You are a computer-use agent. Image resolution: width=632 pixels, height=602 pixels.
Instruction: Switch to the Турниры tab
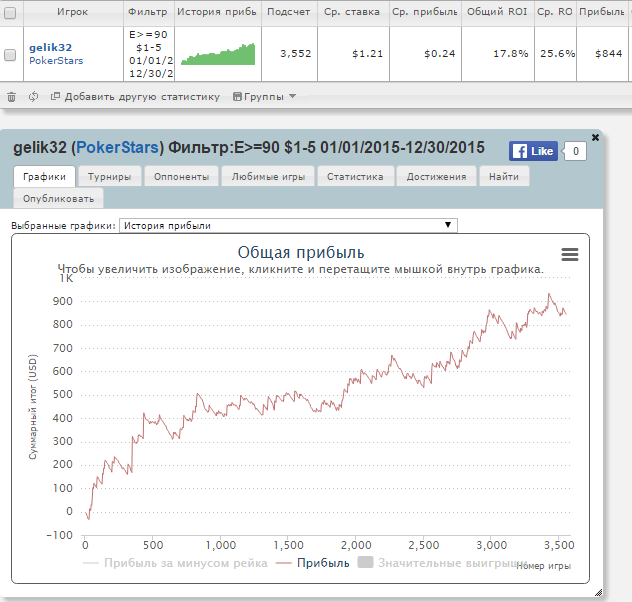pos(109,176)
